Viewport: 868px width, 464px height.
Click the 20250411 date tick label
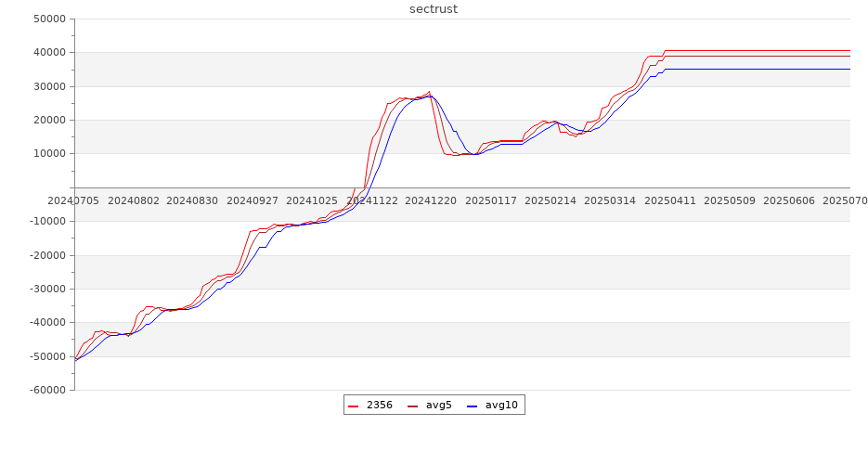click(x=670, y=200)
